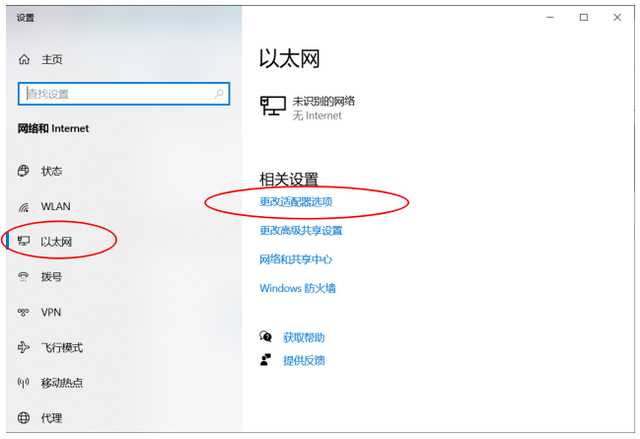Screen dimensions: 640x439
Task: Click the dial-up phone icon for 拨号
Action: [x=23, y=277]
